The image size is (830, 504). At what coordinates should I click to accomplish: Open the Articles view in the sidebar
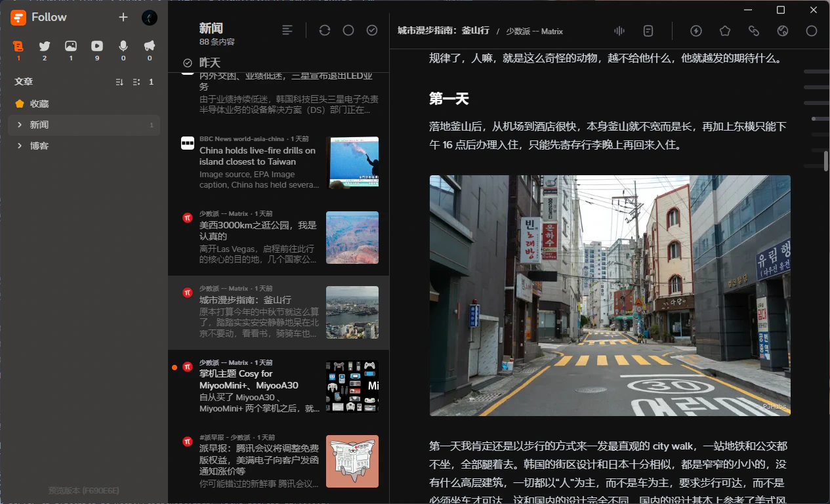[x=18, y=46]
